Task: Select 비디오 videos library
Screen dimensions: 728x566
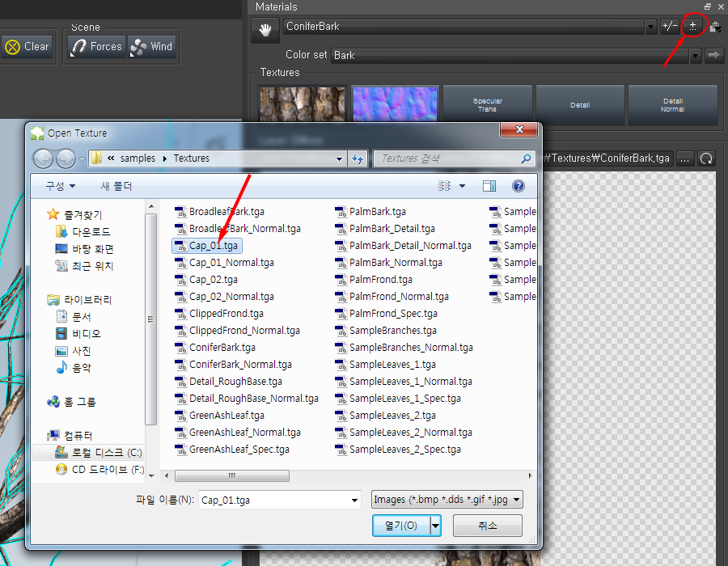Action: pos(78,334)
